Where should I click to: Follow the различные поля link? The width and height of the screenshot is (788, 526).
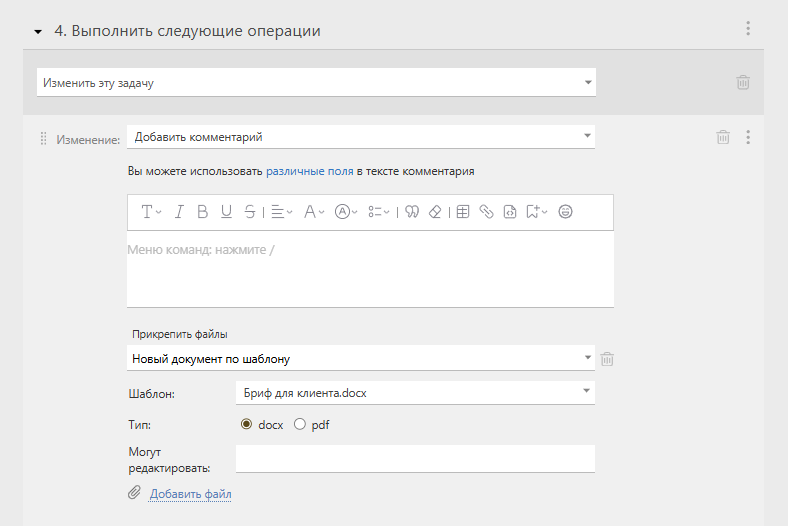point(310,171)
